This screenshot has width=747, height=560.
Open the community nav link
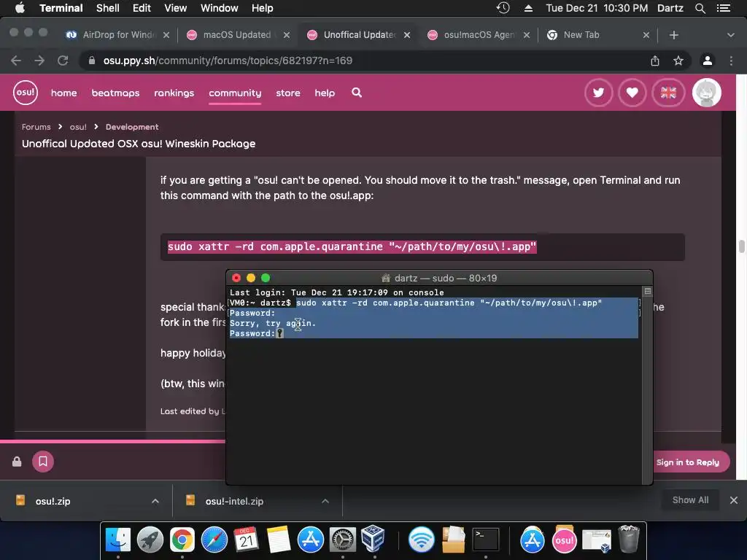(235, 93)
